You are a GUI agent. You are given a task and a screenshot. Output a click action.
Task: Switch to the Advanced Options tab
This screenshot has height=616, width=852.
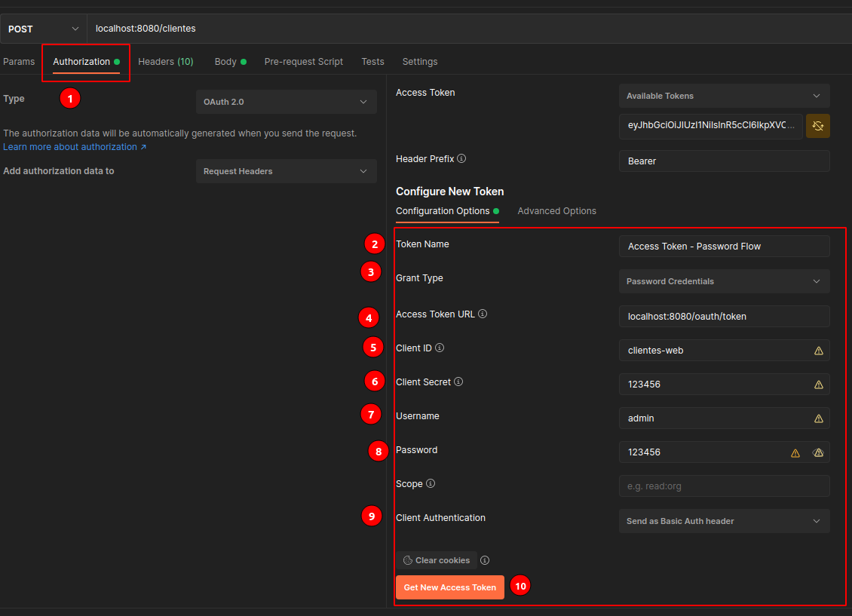pyautogui.click(x=556, y=210)
